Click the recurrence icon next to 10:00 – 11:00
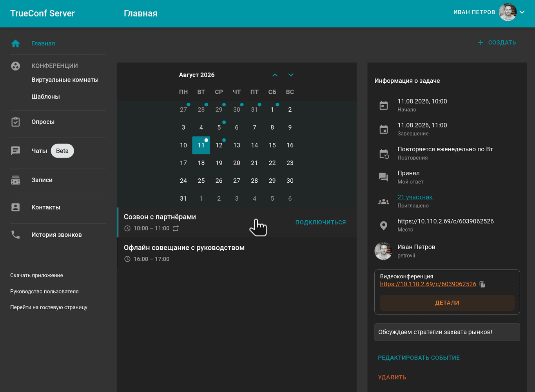This screenshot has width=535, height=392. pyautogui.click(x=176, y=228)
